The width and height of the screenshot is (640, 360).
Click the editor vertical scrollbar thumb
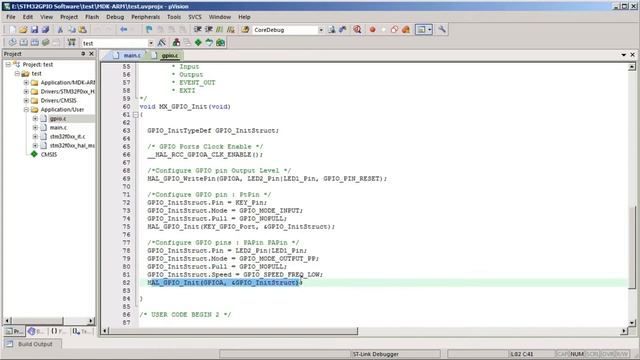pos(632,247)
